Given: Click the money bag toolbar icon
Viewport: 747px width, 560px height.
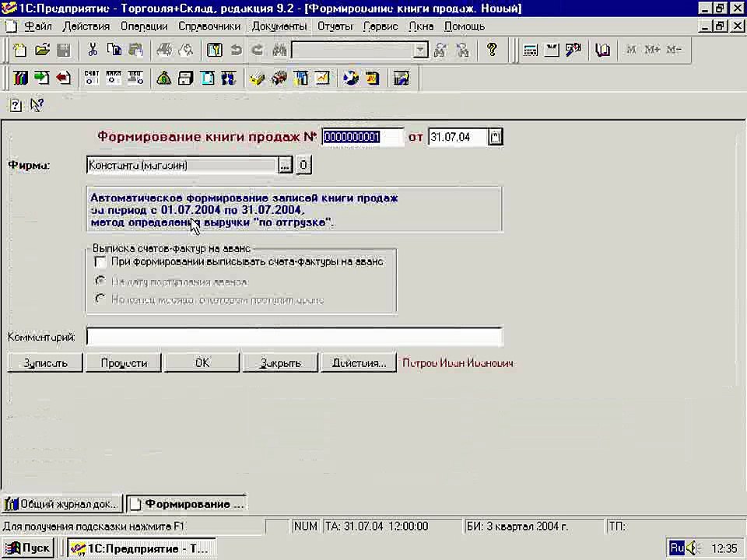Looking at the screenshot, I should pos(164,78).
